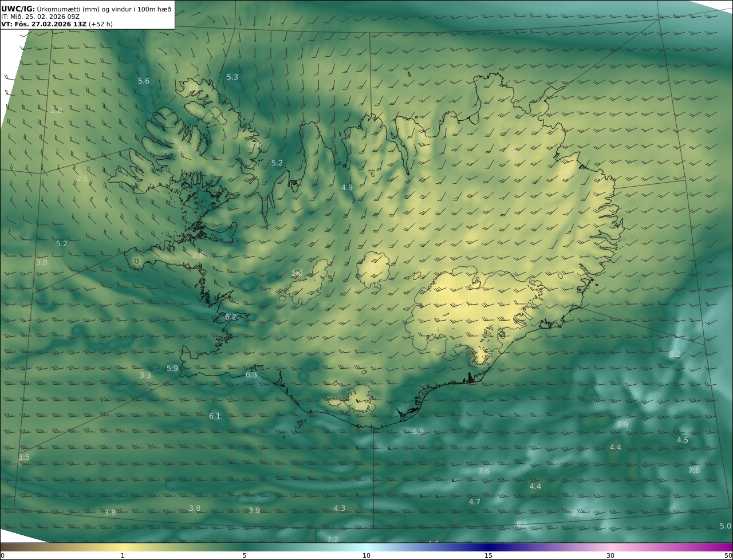Click the map value 3.9

pos(254,510)
